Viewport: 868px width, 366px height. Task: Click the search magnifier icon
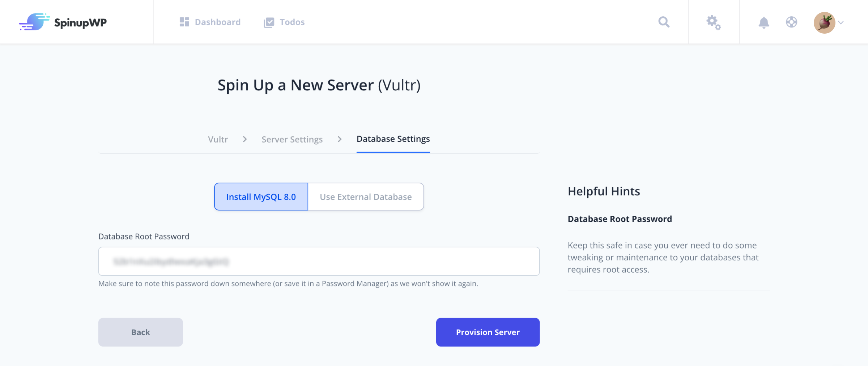click(664, 22)
